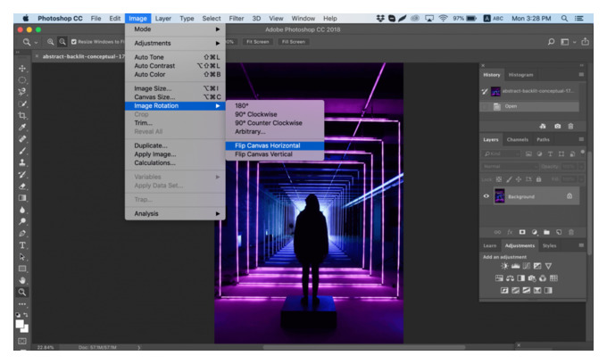Click Zoom In button in options bar

tap(50, 42)
